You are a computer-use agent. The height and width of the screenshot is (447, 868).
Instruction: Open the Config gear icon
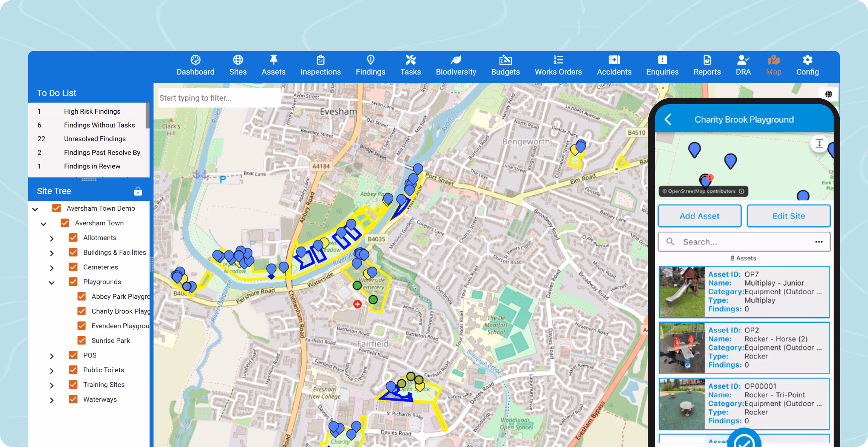[x=807, y=60]
